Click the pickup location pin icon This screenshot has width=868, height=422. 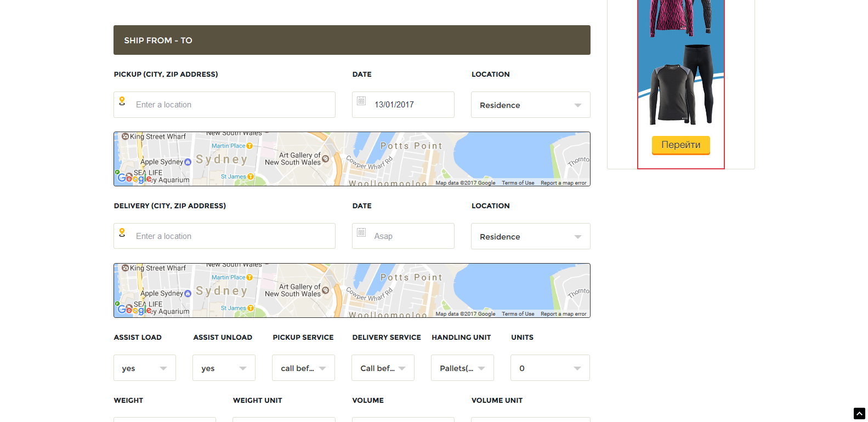coord(122,101)
